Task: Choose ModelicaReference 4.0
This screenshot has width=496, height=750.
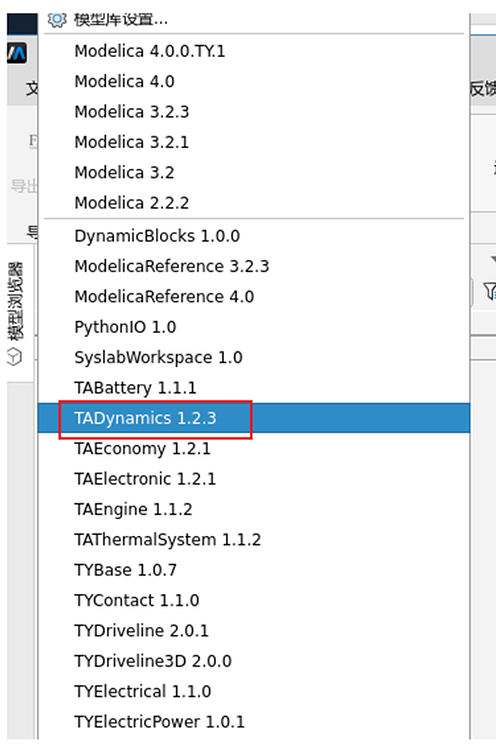Action: (x=254, y=297)
